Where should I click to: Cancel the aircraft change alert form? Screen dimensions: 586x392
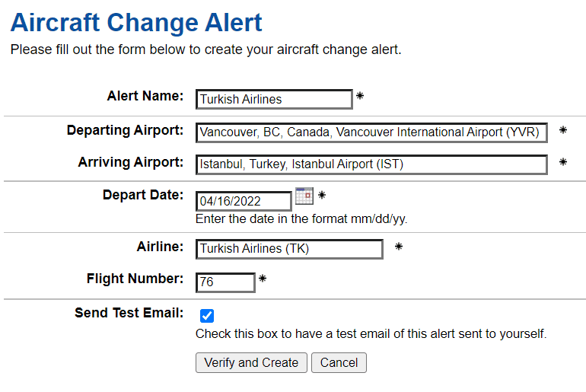pyautogui.click(x=339, y=362)
